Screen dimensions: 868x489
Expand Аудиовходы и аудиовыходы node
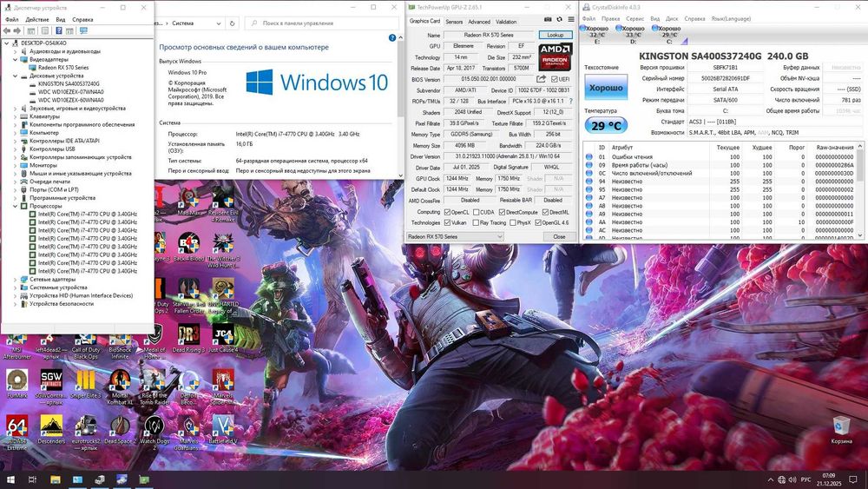point(16,51)
